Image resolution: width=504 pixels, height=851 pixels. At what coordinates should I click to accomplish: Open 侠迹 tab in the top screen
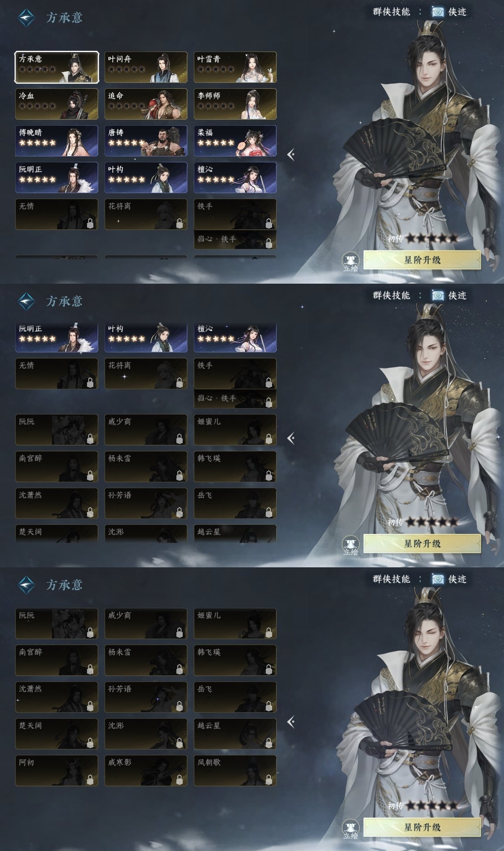pyautogui.click(x=449, y=12)
